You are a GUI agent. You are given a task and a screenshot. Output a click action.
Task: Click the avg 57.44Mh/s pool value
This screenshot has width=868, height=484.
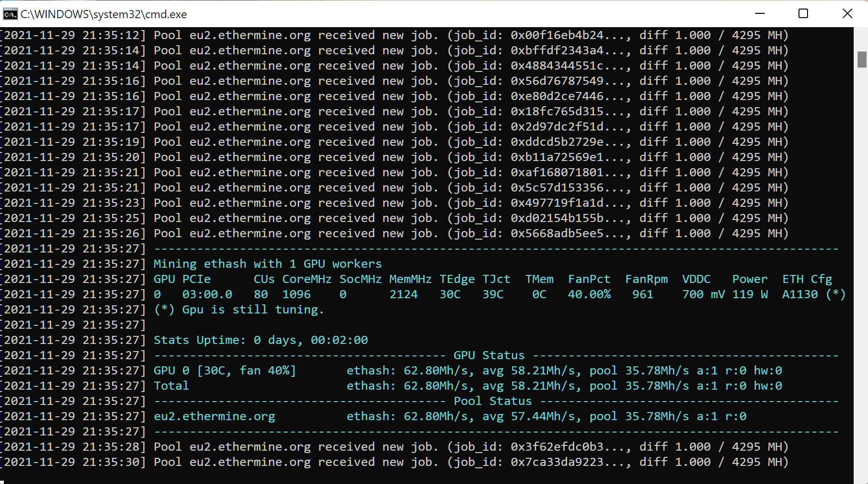(x=532, y=416)
